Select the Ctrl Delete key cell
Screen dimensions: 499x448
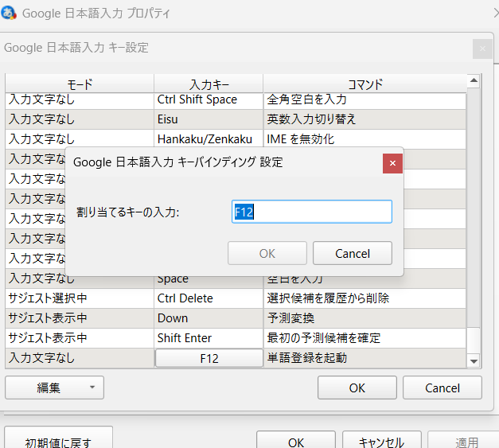click(209, 298)
